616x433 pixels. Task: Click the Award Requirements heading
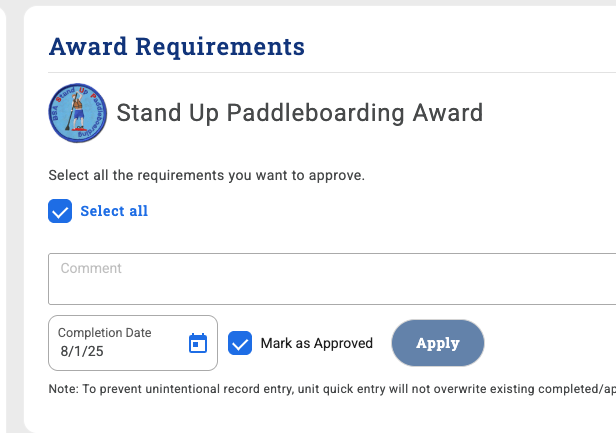click(x=176, y=46)
